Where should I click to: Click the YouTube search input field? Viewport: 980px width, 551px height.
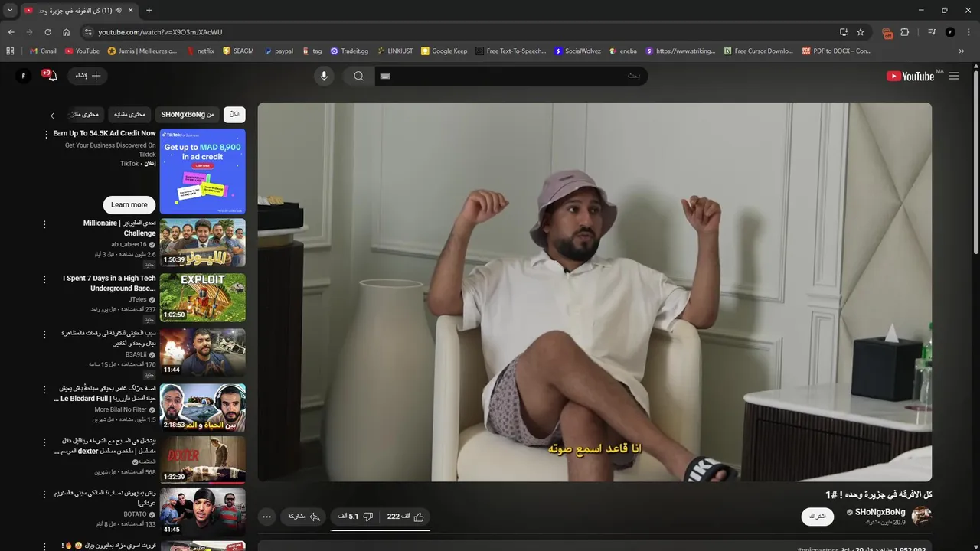tap(511, 76)
